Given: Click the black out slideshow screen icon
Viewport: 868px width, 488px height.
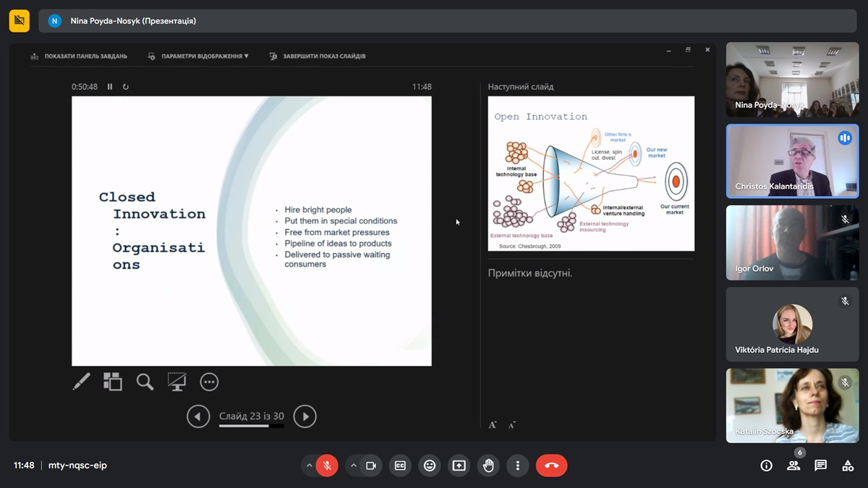Looking at the screenshot, I should pyautogui.click(x=176, y=382).
